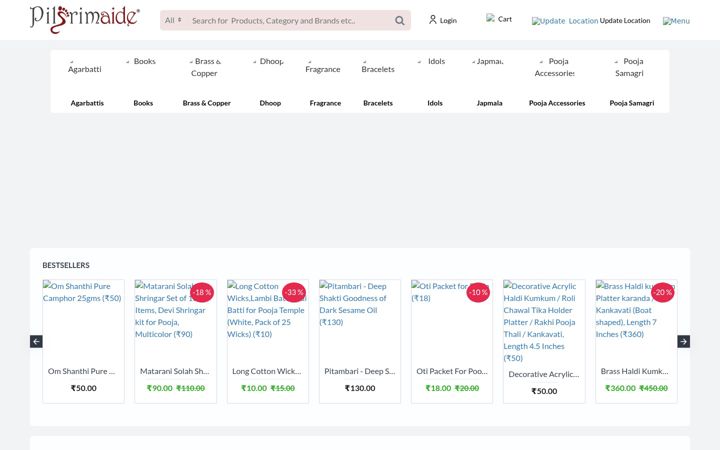Open Om Shanthi Pure Camphor product image

83,320
